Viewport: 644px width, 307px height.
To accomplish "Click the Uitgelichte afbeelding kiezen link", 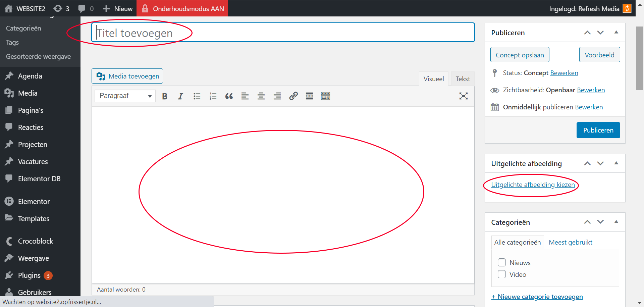I will [x=533, y=185].
